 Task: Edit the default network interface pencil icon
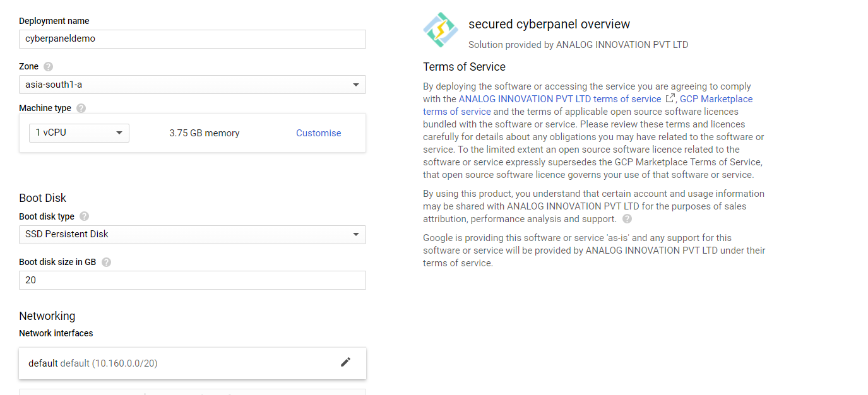345,362
